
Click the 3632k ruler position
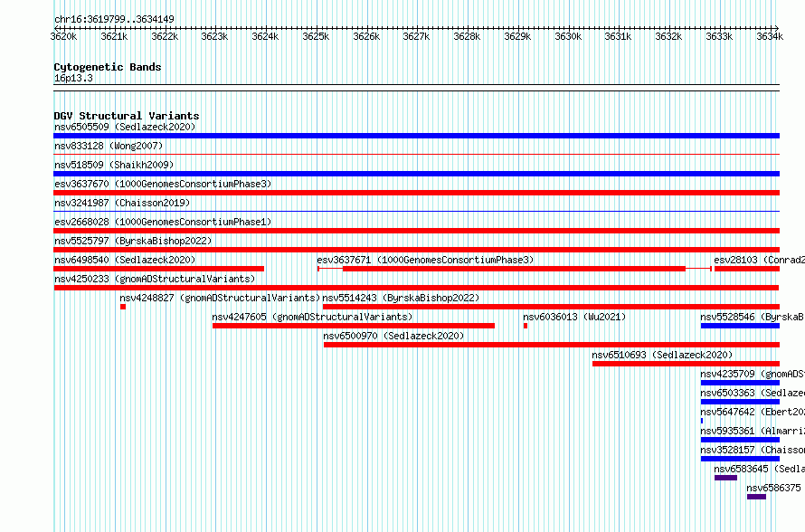coord(668,36)
